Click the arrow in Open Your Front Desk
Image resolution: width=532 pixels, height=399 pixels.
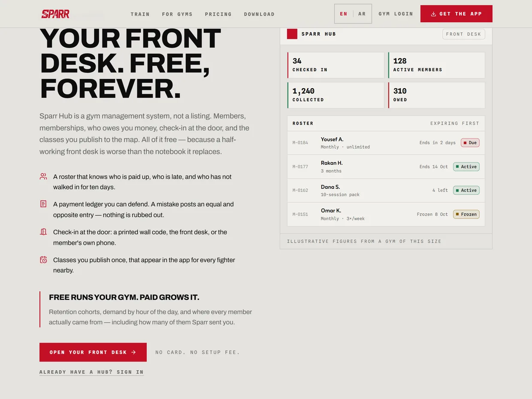(x=134, y=352)
